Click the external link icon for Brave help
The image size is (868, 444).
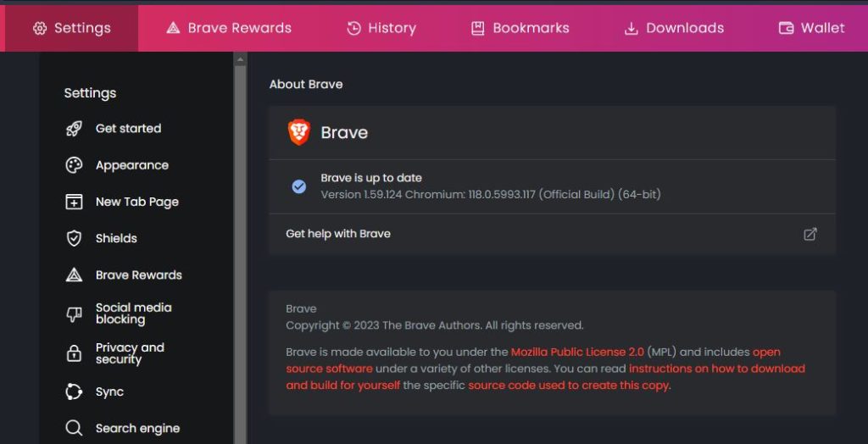810,234
